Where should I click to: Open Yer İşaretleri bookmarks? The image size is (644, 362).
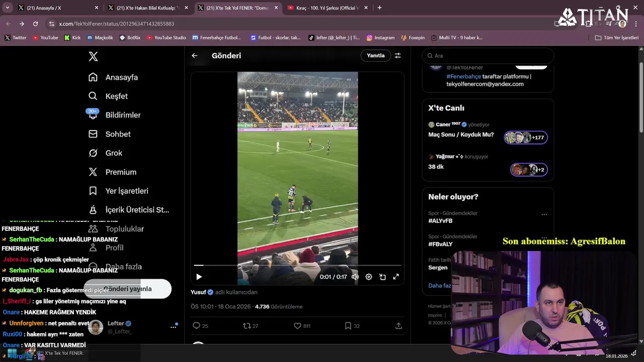pos(118,191)
